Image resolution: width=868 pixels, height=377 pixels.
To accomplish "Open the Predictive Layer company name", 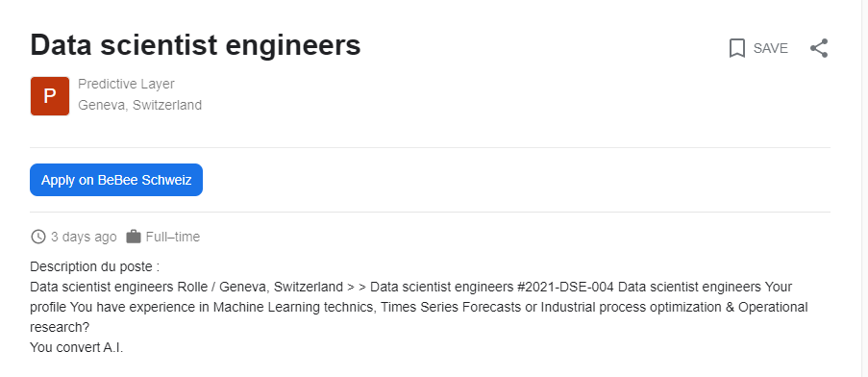I will click(x=126, y=84).
